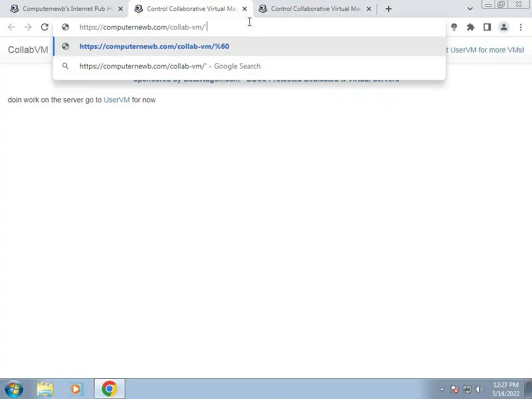
Task: Click the browser Forward arrow
Action: tap(28, 27)
